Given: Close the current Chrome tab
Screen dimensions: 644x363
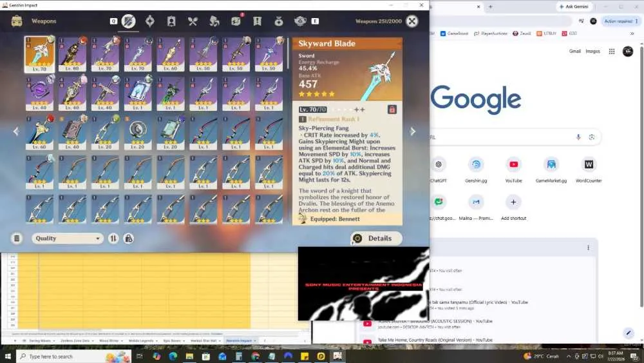Looking at the screenshot, I should (x=478, y=6).
